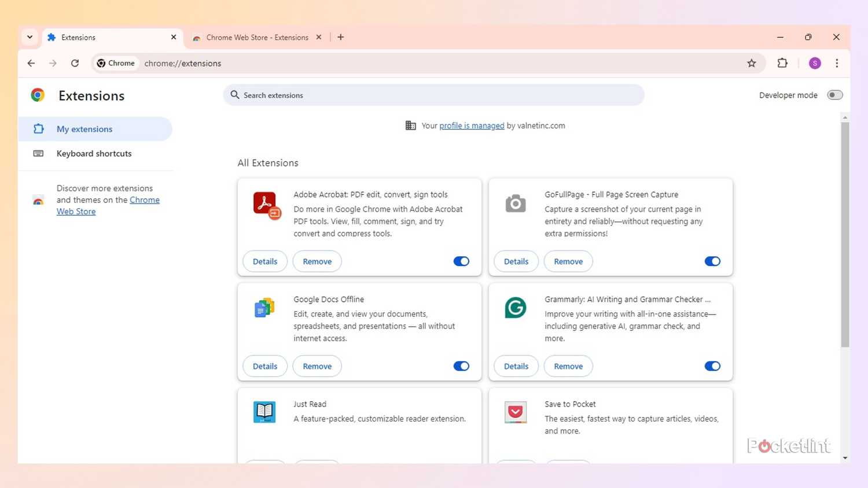The width and height of the screenshot is (868, 488).
Task: Remove the Google Docs Offline extension
Action: point(317,366)
